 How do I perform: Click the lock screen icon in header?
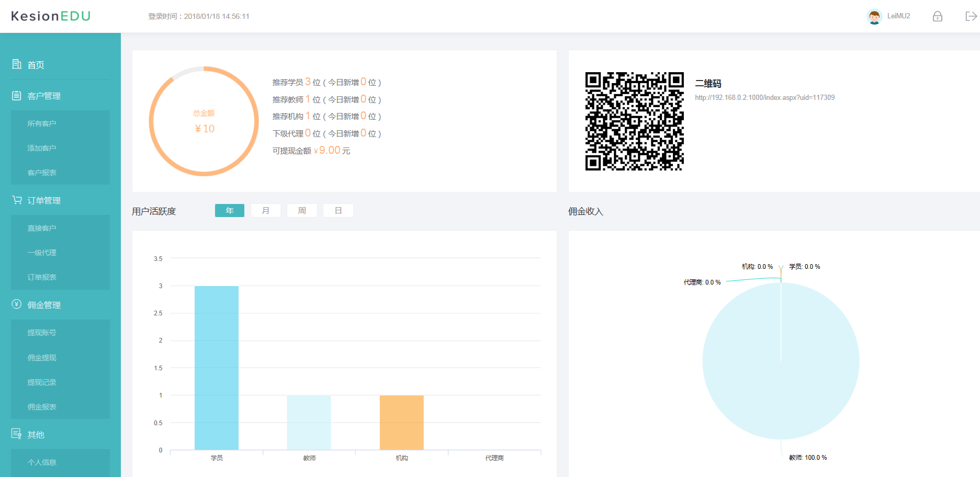pos(937,16)
